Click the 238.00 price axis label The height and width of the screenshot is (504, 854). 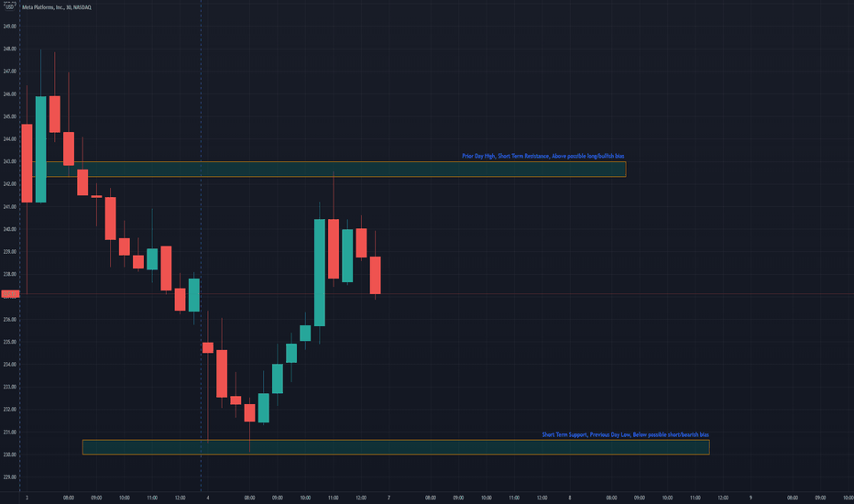10,275
